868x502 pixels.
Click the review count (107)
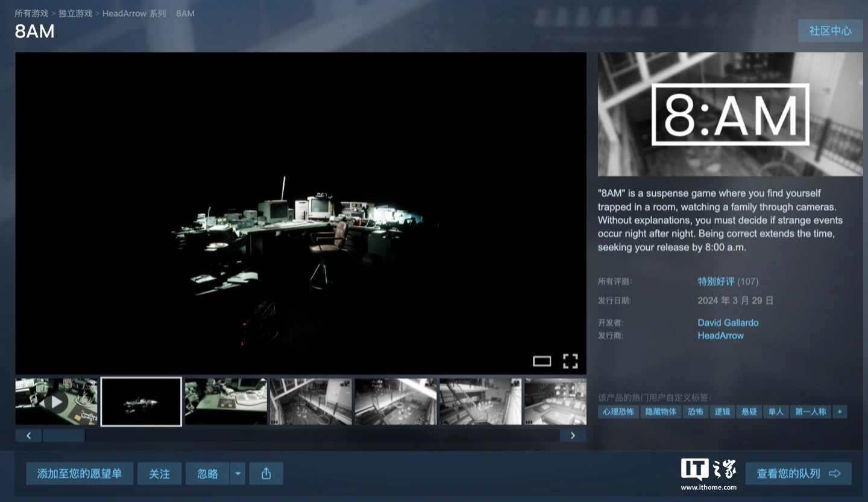[748, 281]
